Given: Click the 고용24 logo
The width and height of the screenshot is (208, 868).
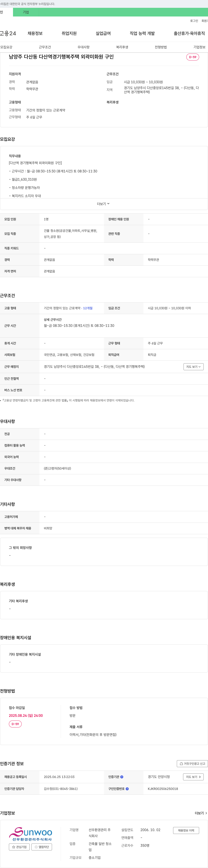Looking at the screenshot, I should (x=8, y=33).
